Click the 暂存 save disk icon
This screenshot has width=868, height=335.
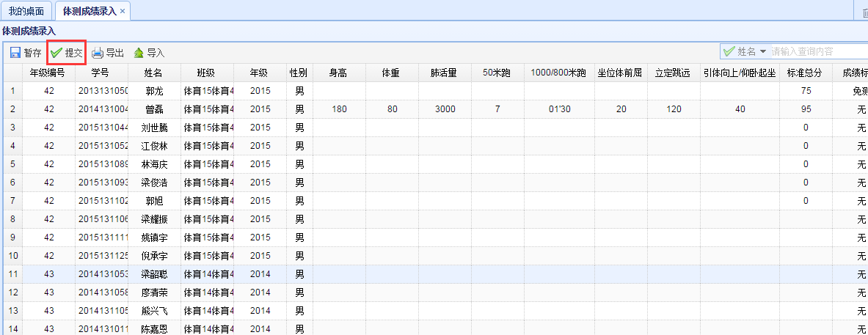click(15, 53)
